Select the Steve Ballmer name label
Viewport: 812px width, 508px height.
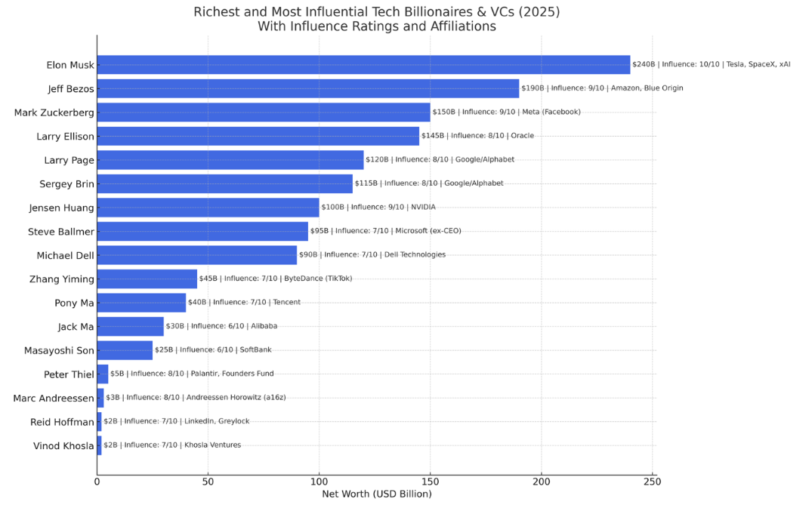pos(61,232)
